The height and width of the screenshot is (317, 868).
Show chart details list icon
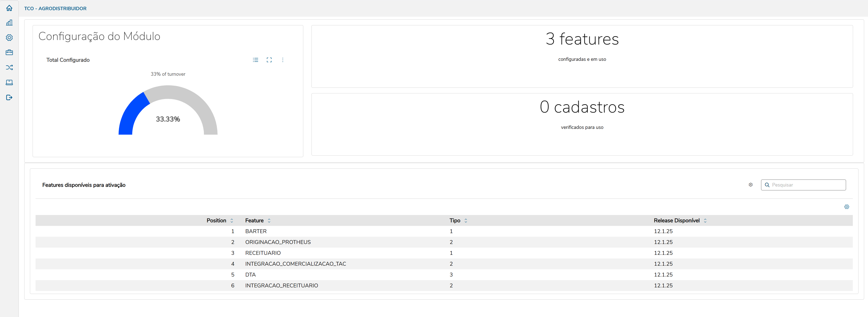[256, 60]
